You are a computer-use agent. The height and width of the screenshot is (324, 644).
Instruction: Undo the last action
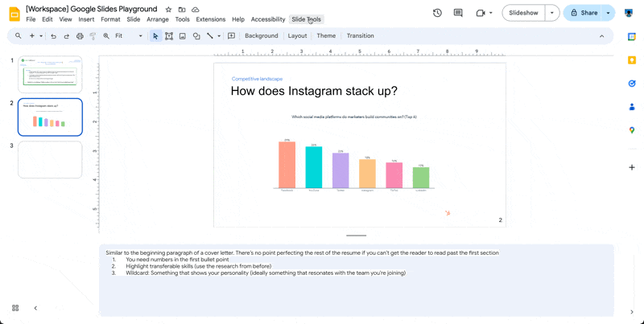pyautogui.click(x=53, y=36)
